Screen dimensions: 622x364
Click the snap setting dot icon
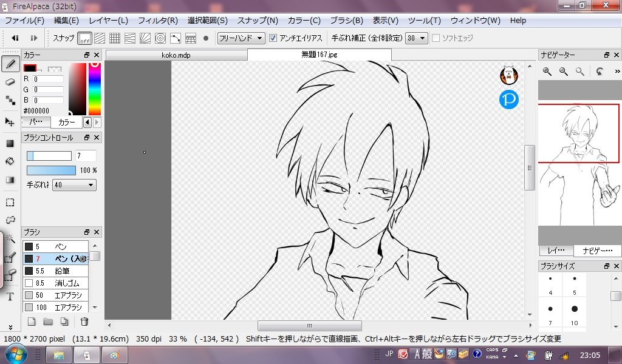(x=206, y=38)
